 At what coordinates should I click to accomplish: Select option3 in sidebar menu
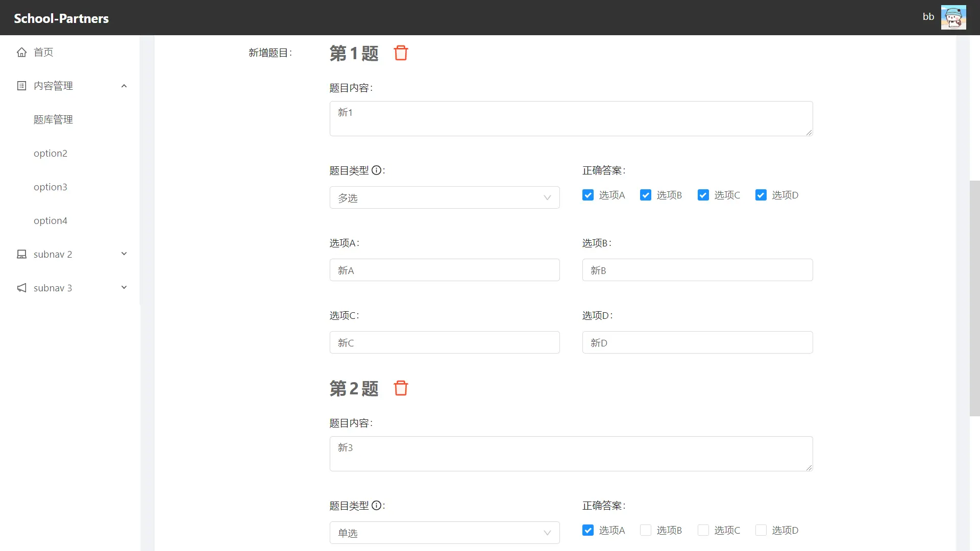pos(51,187)
